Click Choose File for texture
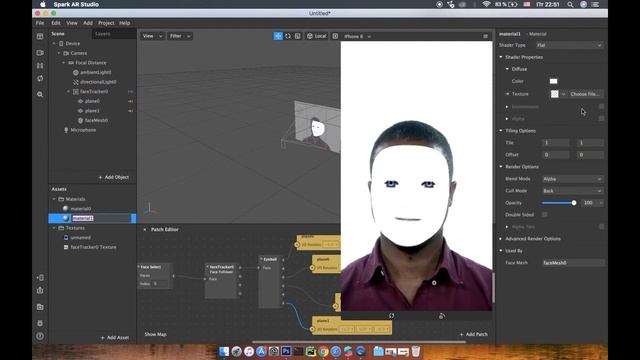 584,94
